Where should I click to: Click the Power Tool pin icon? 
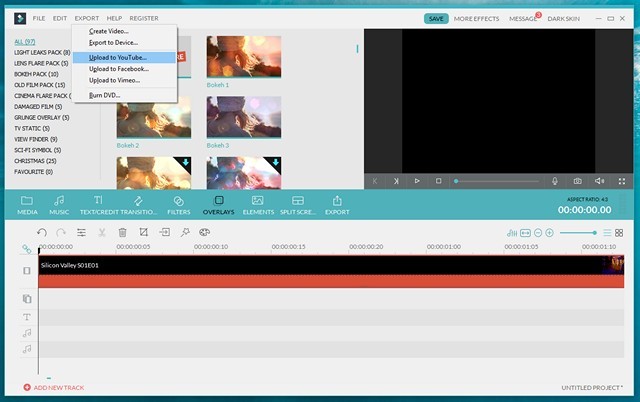coord(185,232)
